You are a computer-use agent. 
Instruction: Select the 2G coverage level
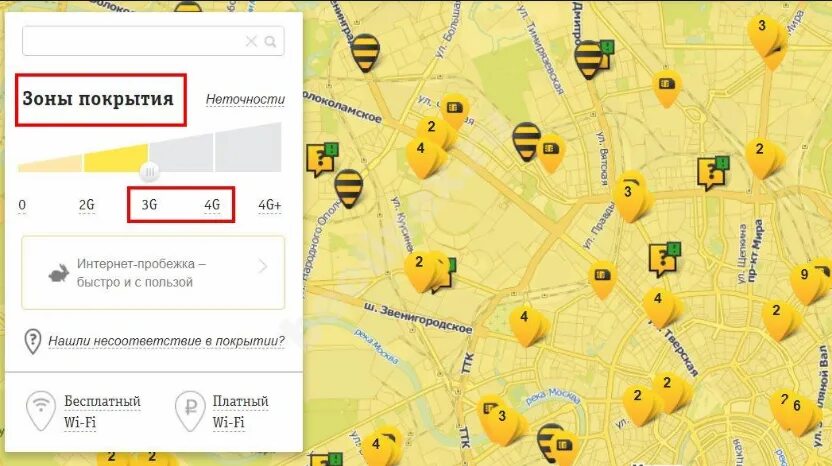(x=86, y=205)
